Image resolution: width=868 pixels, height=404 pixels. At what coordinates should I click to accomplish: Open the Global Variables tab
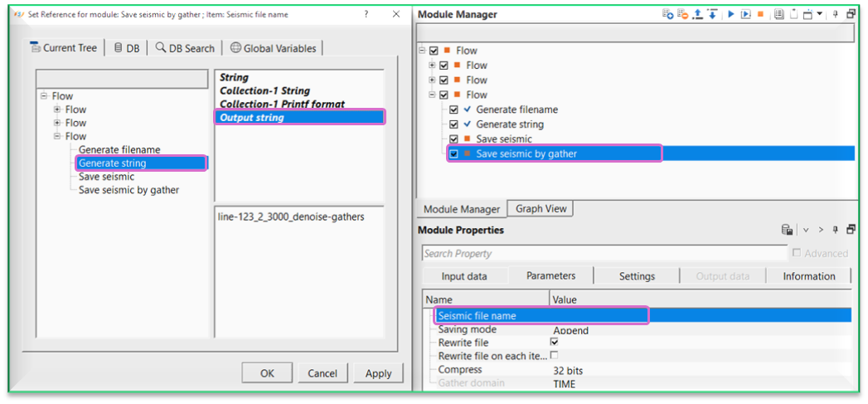tap(273, 48)
